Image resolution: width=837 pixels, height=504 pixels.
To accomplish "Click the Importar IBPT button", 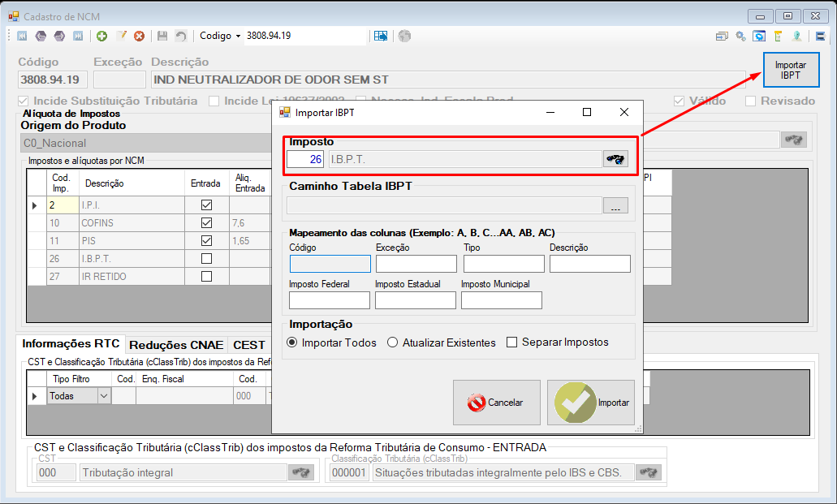I will pyautogui.click(x=791, y=70).
